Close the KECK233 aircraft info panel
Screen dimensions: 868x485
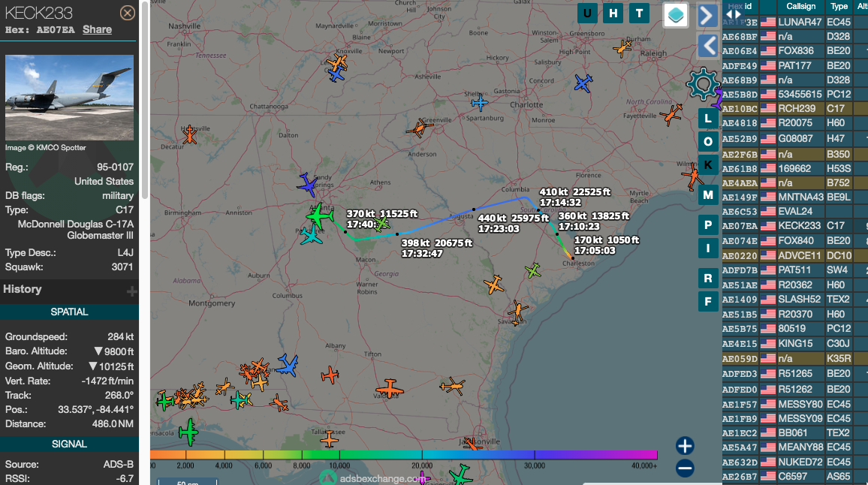click(x=128, y=13)
